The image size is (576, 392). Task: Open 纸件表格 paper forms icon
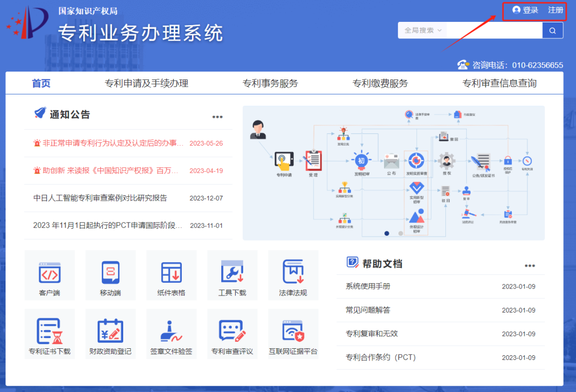pos(171,275)
